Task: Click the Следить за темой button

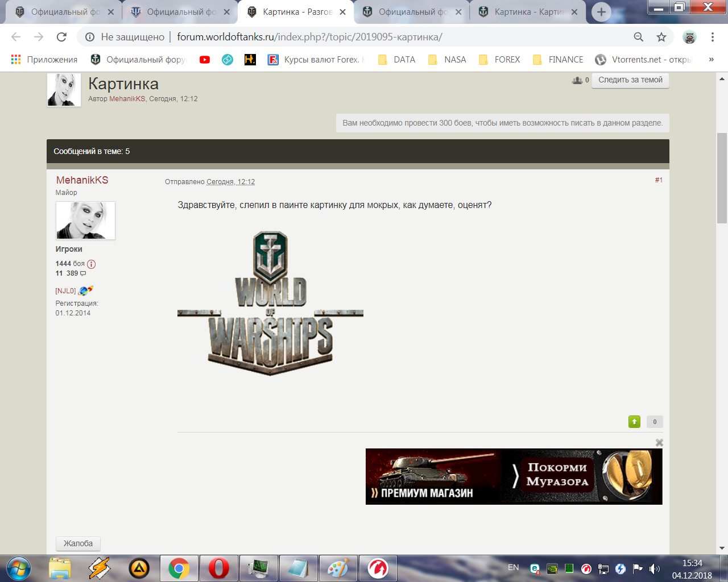Action: [630, 80]
